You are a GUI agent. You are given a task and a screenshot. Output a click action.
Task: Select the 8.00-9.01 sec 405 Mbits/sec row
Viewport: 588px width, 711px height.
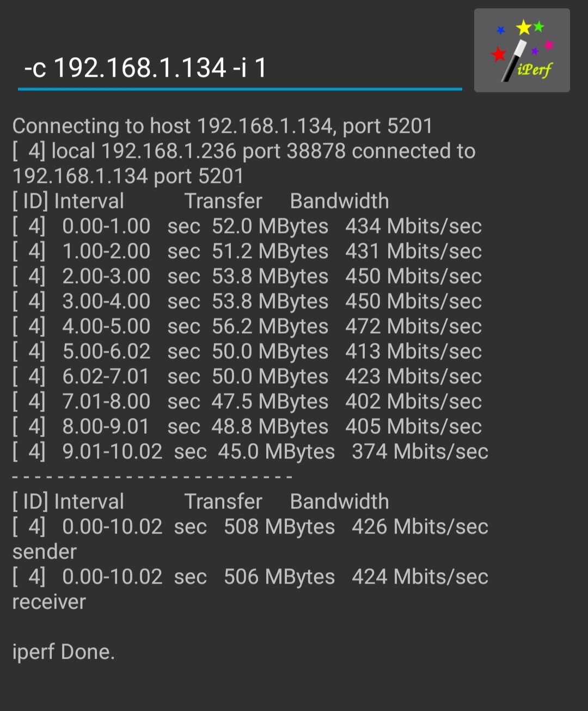247,426
